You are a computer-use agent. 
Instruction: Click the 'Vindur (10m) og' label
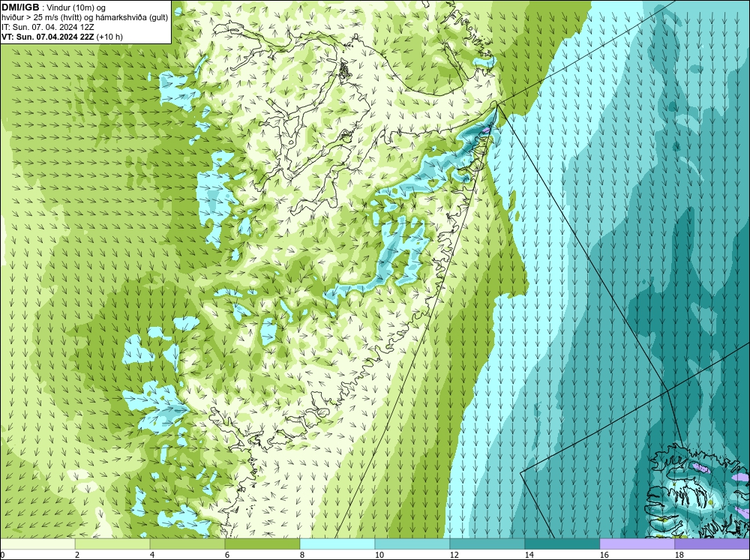click(77, 7)
